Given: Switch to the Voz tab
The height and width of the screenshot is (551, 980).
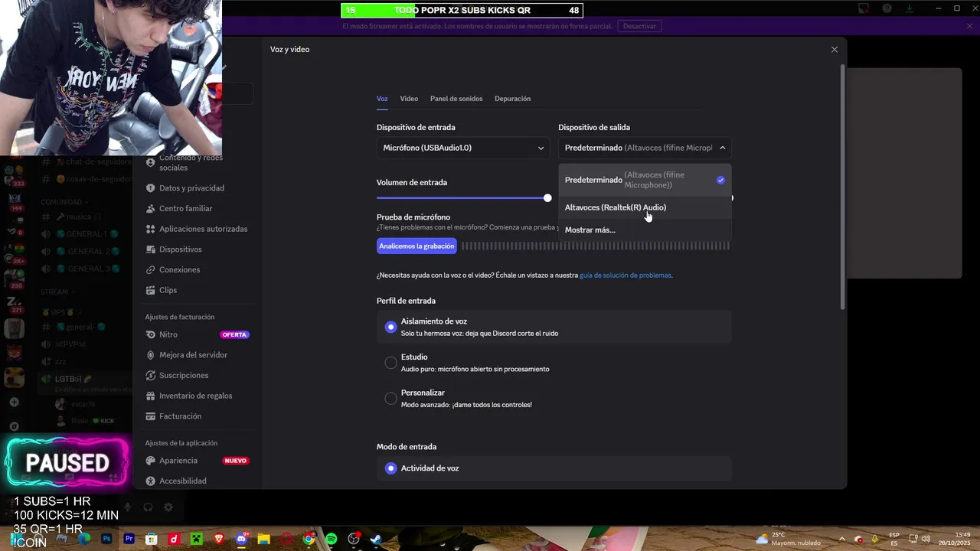Looking at the screenshot, I should (382, 99).
